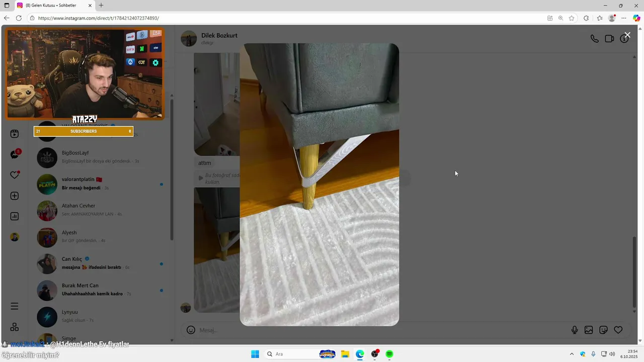Send a heart like in chat
This screenshot has height=362, width=644.
618,330
